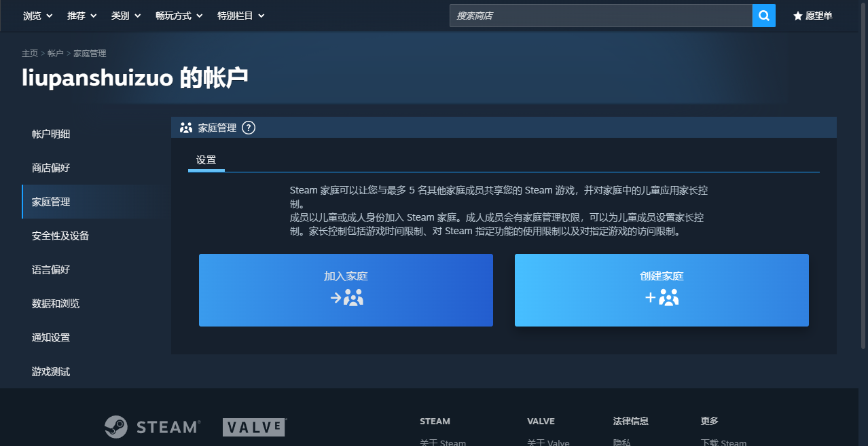Click the Valve logo in the footer
868x446 pixels.
pos(255,427)
